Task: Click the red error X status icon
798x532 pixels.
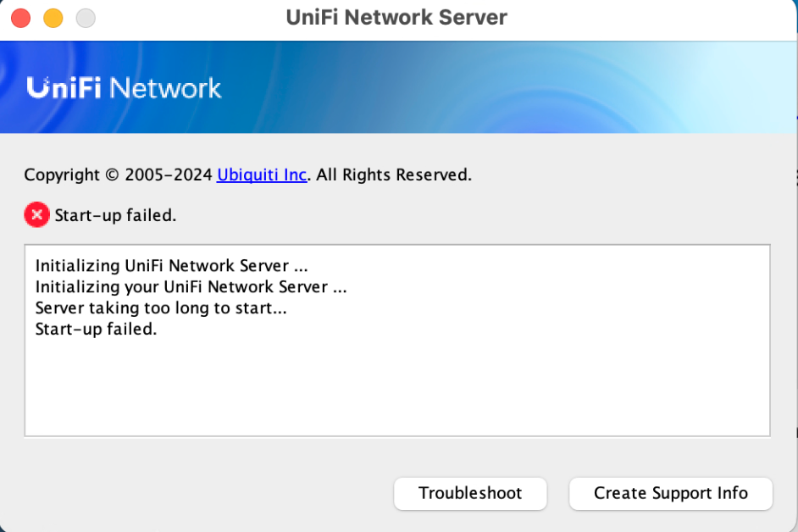Action: [36, 215]
